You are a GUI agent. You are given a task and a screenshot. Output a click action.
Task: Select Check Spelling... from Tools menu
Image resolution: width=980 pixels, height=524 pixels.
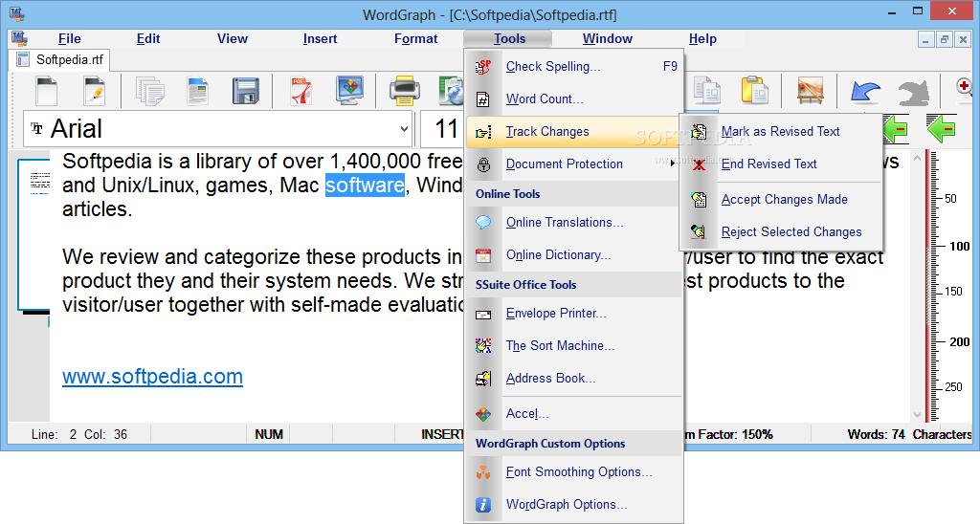coord(575,66)
